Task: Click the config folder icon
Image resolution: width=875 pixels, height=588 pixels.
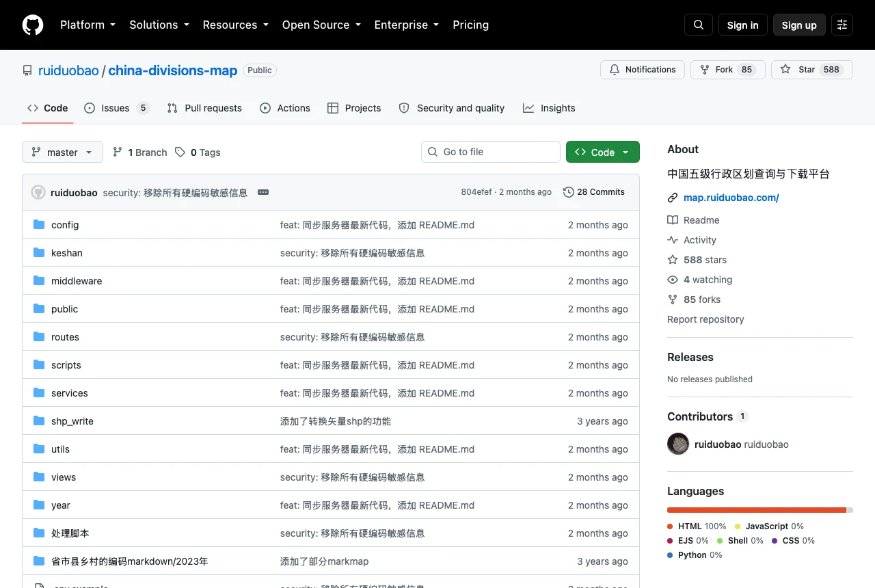Action: pyautogui.click(x=39, y=224)
